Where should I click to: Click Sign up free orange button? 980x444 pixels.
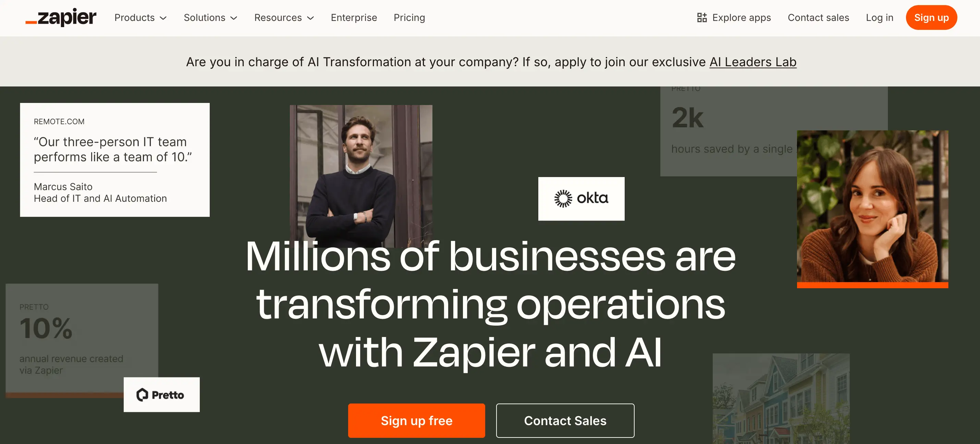tap(417, 420)
